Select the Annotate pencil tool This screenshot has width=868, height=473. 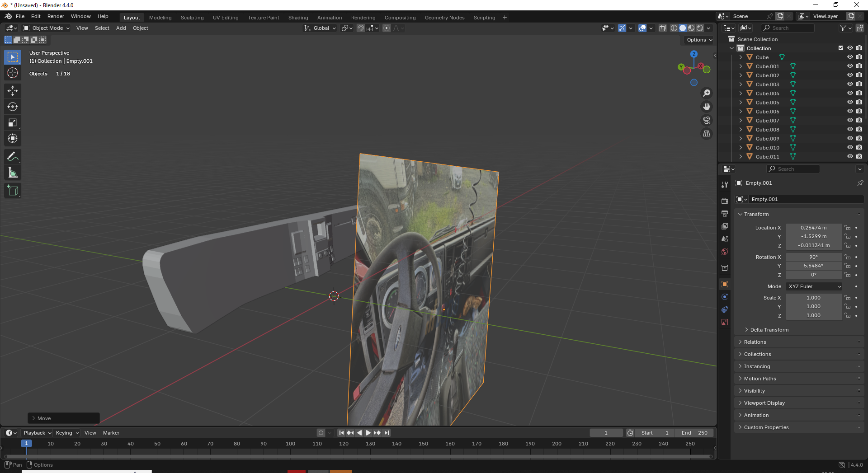13,157
